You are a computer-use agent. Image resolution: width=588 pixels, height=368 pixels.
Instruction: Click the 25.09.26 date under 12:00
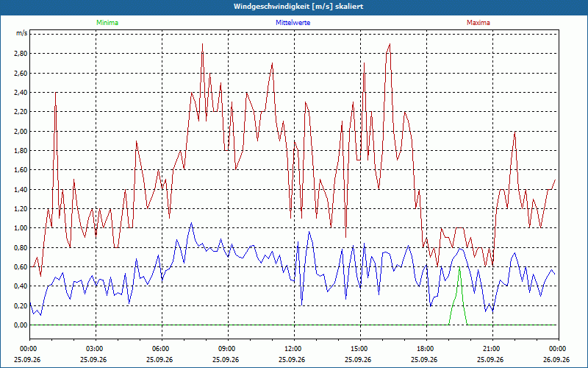pyautogui.click(x=292, y=359)
